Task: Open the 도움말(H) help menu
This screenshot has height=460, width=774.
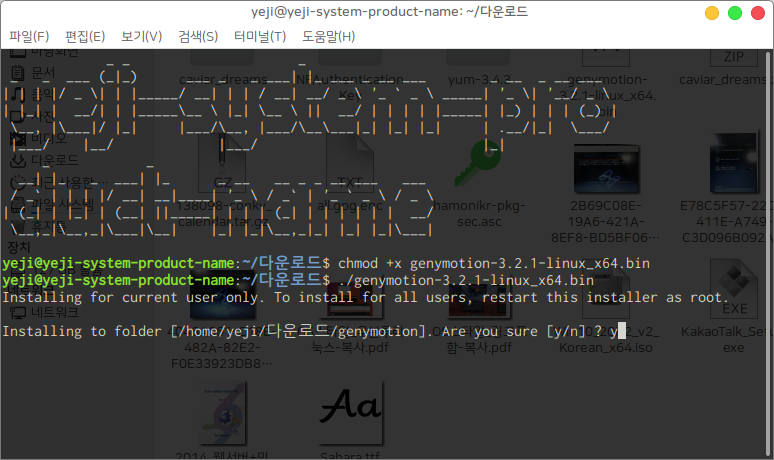Action: [328, 37]
